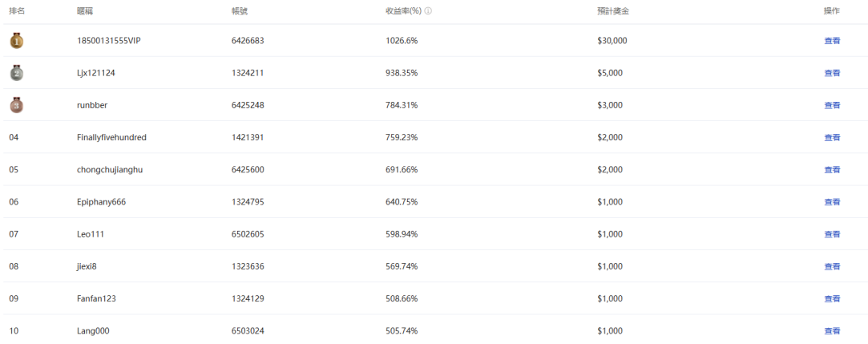This screenshot has width=868, height=344.
Task: Click the $30,000 prize amount
Action: [x=612, y=41]
